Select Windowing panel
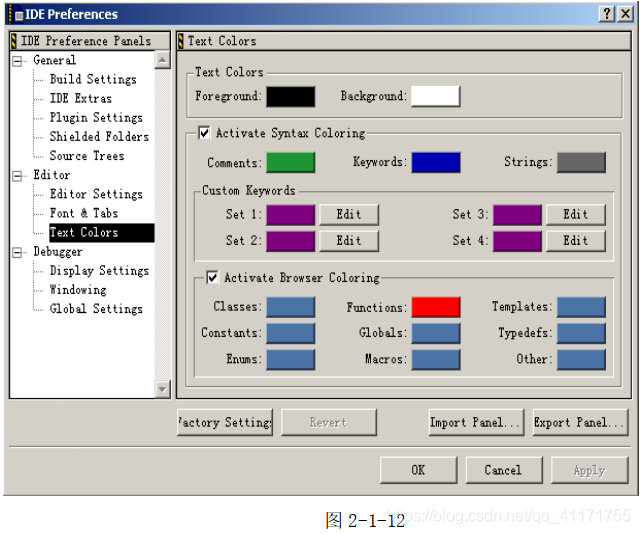Image resolution: width=640 pixels, height=534 pixels. pos(78,290)
